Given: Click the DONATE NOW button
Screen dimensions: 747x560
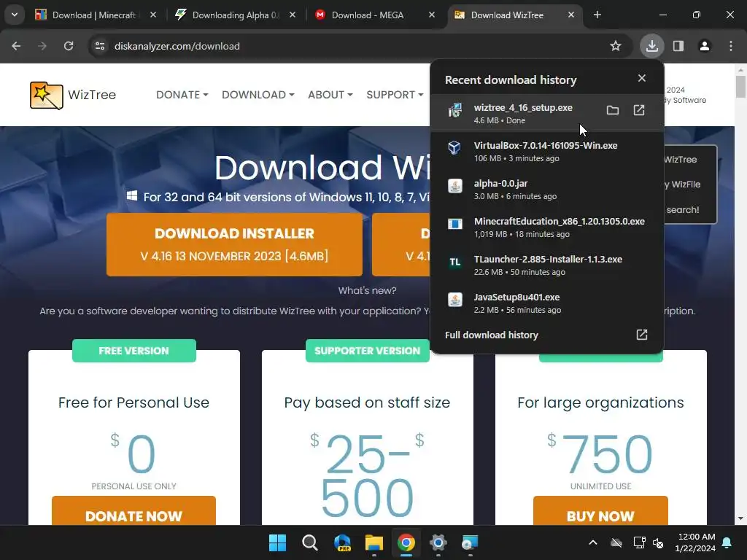Looking at the screenshot, I should coord(134,510).
